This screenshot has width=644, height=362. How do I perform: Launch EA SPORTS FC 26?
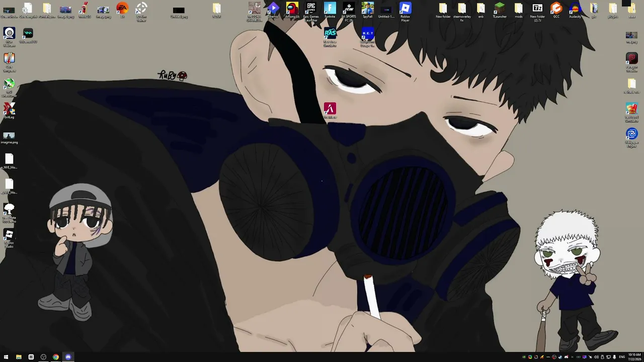[x=349, y=11]
